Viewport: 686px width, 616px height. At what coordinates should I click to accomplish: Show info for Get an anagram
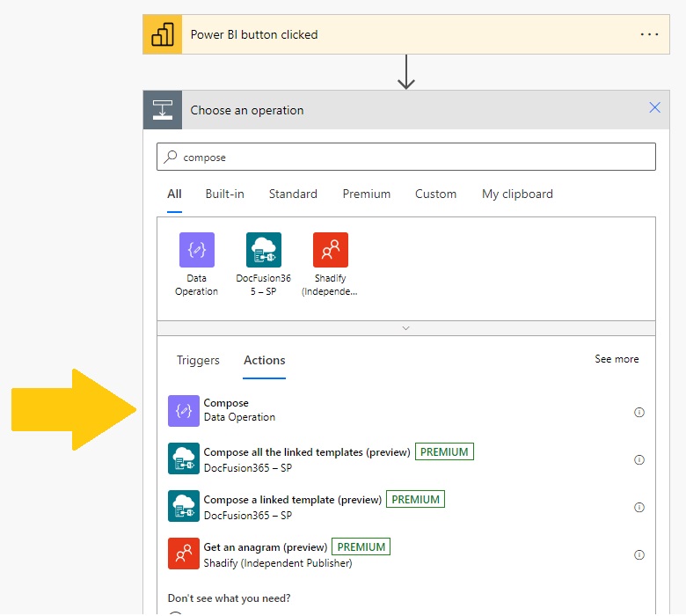click(639, 555)
